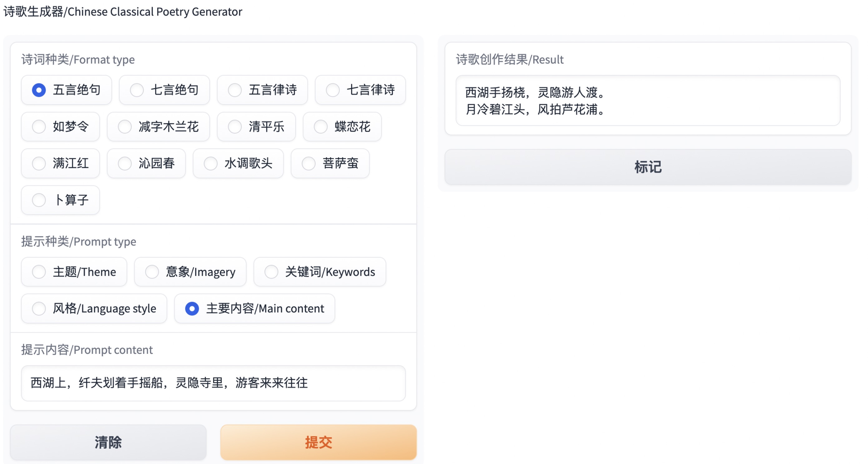Pick the 菩萨蛮 format option
868x464 pixels.
click(308, 164)
